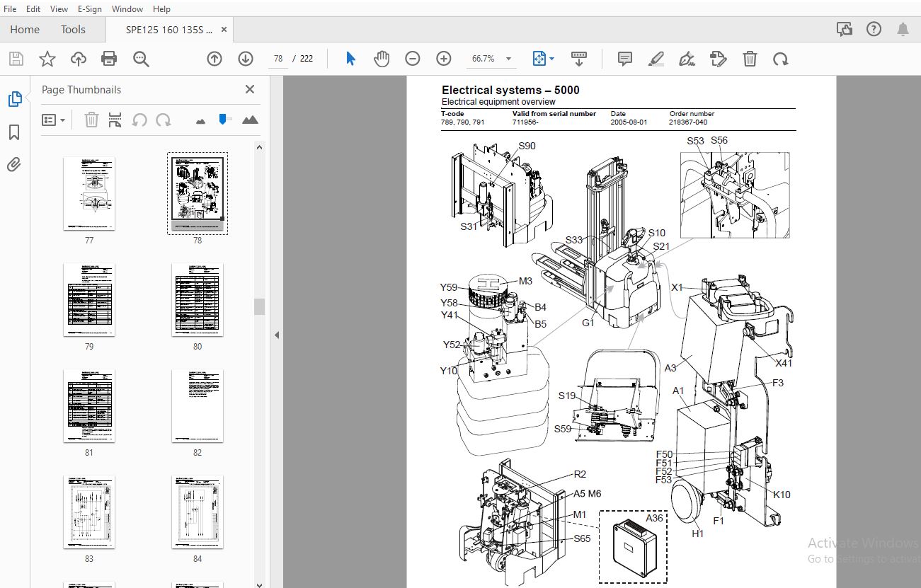Save the file using the floppy disk icon

[x=16, y=59]
